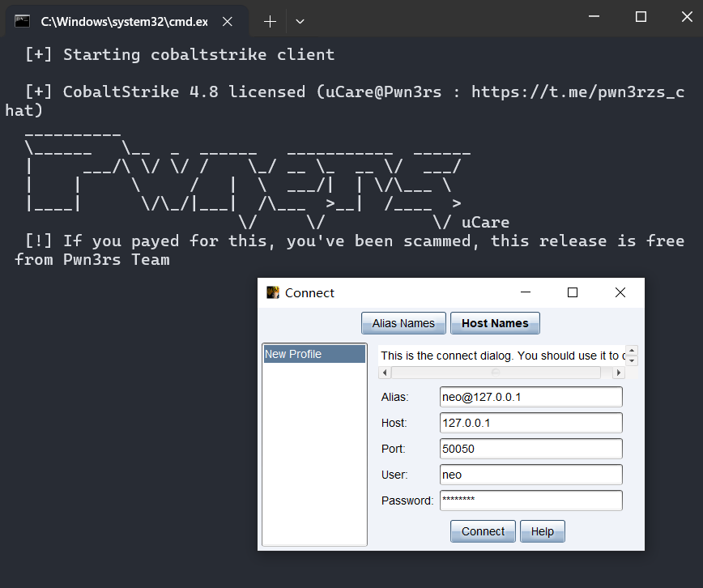
Task: Click into the Port field
Action: point(530,449)
